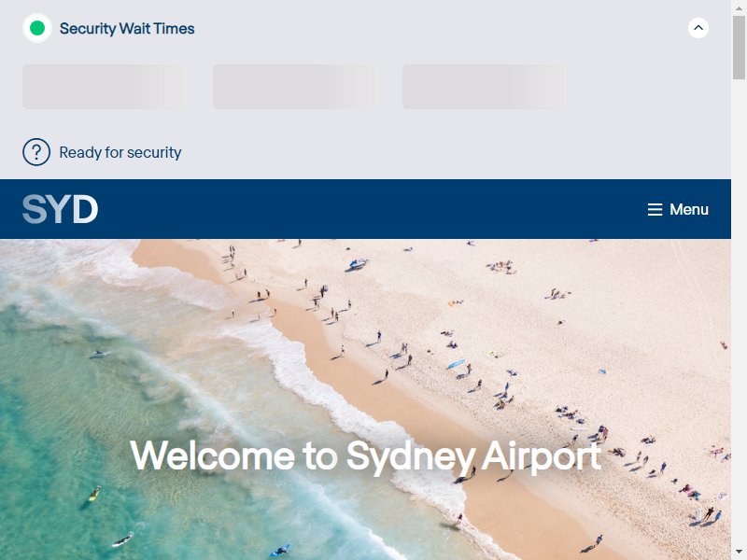
Task: Click the scrollbar track below the thumb
Action: click(x=739, y=310)
